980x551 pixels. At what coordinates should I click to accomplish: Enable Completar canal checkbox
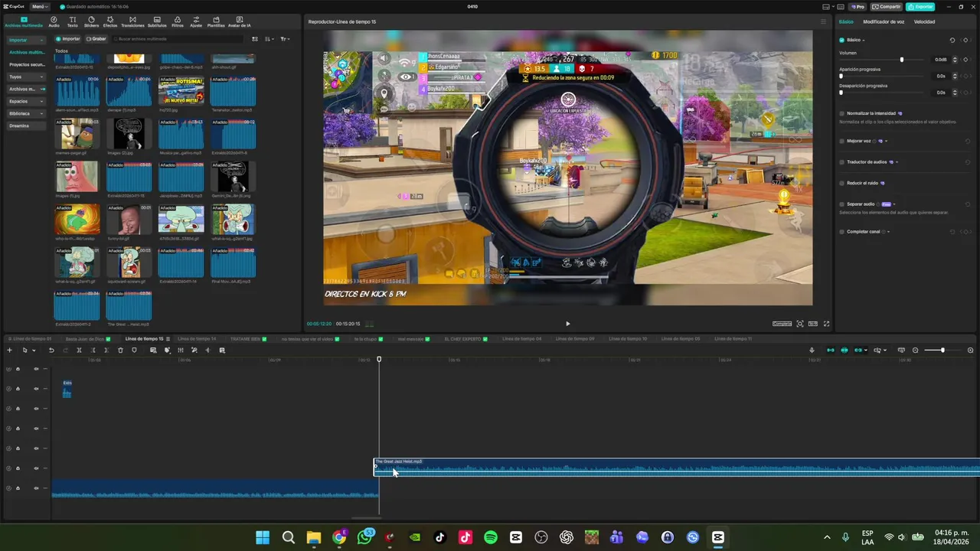click(841, 232)
